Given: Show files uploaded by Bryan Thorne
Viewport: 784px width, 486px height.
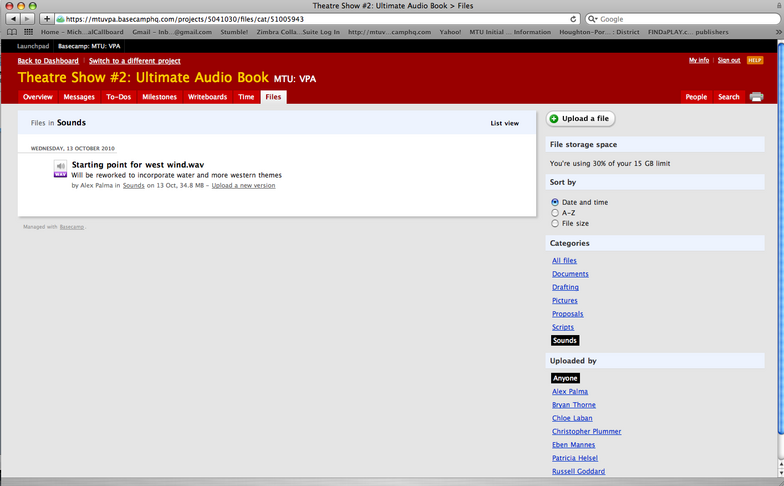Looking at the screenshot, I should pyautogui.click(x=573, y=405).
